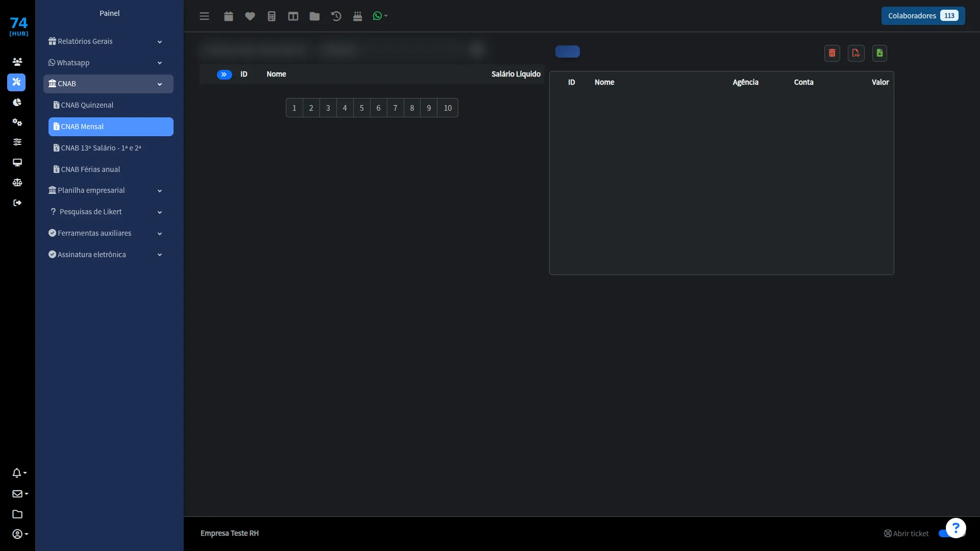Download file with green export icon
The width and height of the screenshot is (980, 551).
(879, 53)
